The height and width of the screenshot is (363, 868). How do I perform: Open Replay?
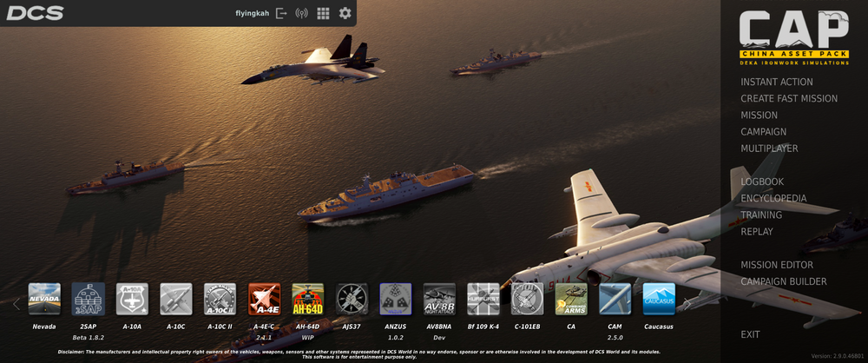[757, 232]
